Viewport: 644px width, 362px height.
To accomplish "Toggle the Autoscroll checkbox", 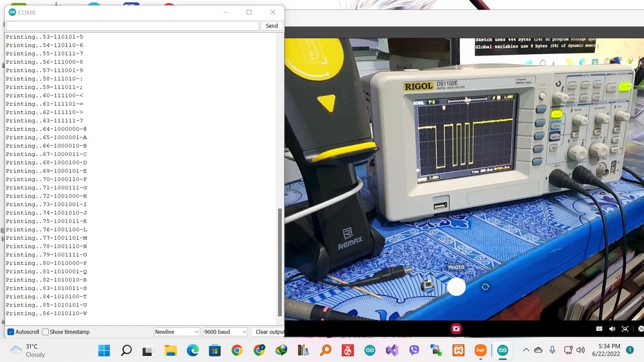I will coord(11,332).
